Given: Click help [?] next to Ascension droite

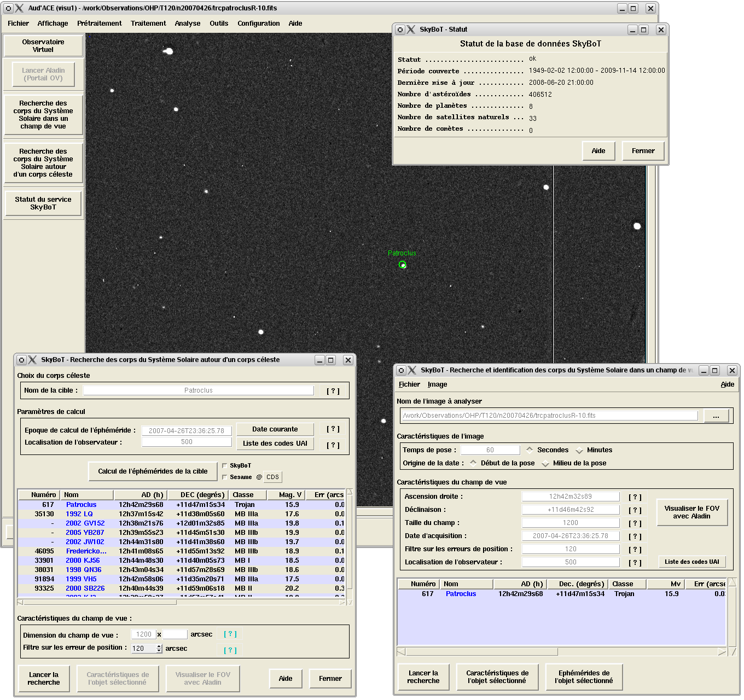Looking at the screenshot, I should tap(635, 497).
